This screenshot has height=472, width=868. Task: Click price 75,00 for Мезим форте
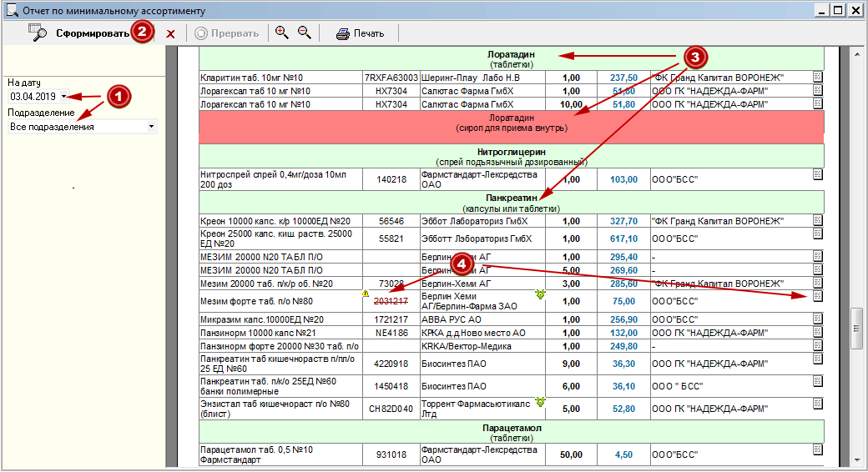(624, 302)
